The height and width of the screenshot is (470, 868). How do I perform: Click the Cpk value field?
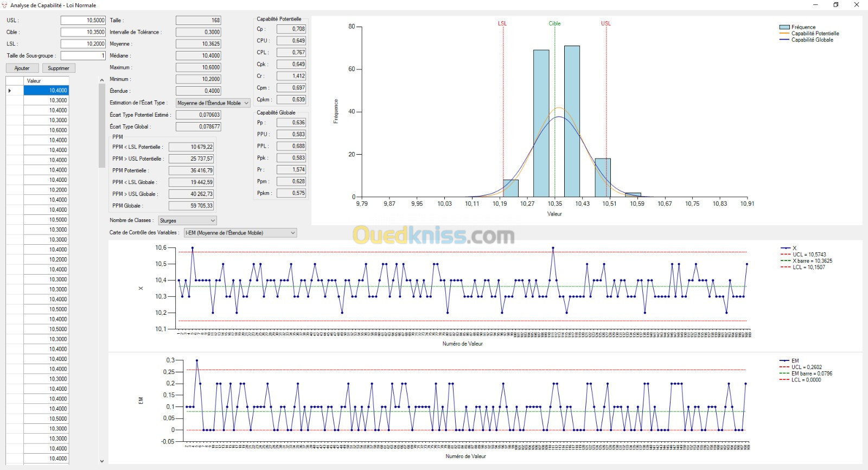291,64
